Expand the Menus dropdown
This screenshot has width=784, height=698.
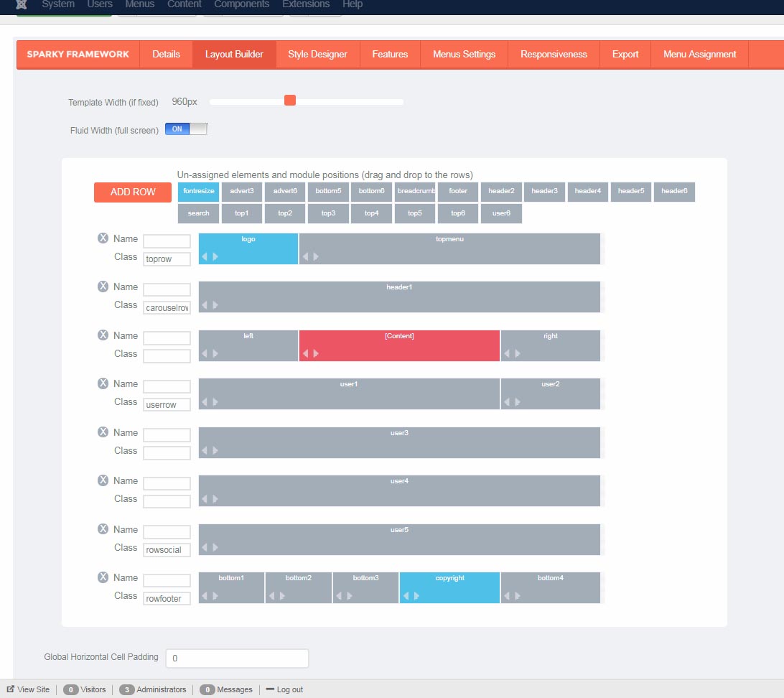[x=139, y=4]
